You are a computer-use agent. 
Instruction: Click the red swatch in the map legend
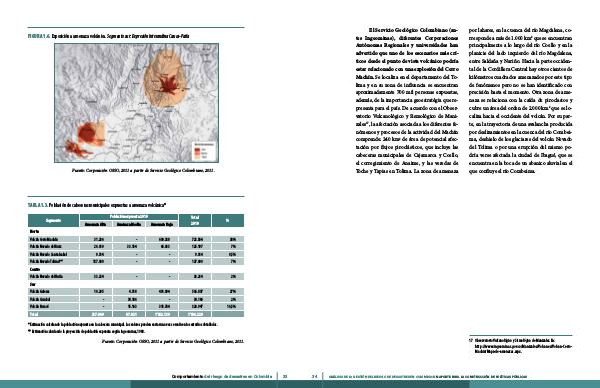[x=197, y=150]
